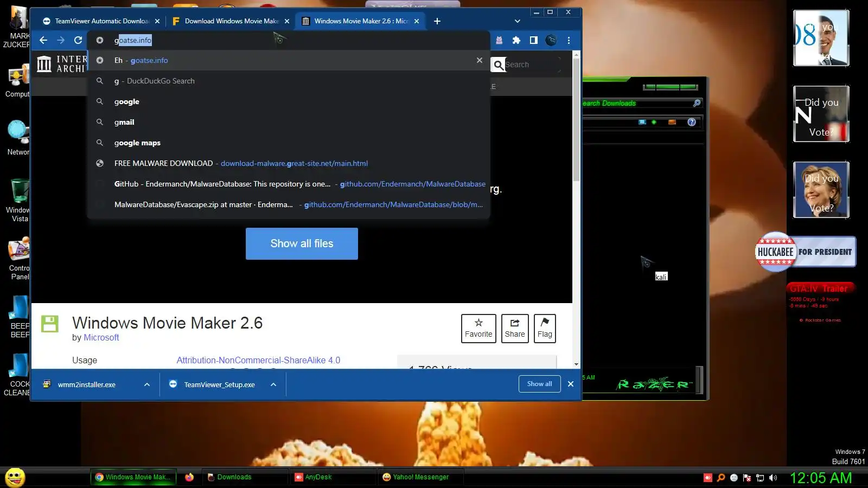Close the Windows Movie Maker 2.6 tab
The width and height of the screenshot is (868, 488).
click(x=417, y=21)
